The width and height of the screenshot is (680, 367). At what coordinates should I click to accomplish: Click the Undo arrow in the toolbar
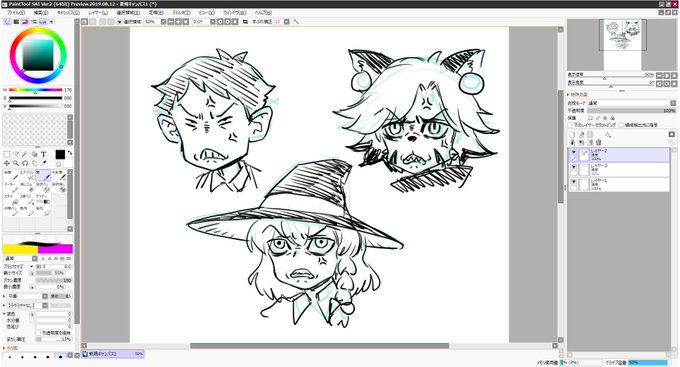tap(85, 22)
